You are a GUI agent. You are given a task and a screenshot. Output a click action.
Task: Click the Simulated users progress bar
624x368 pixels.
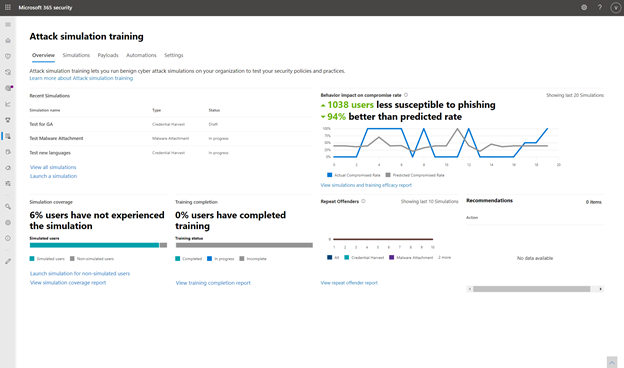point(98,245)
